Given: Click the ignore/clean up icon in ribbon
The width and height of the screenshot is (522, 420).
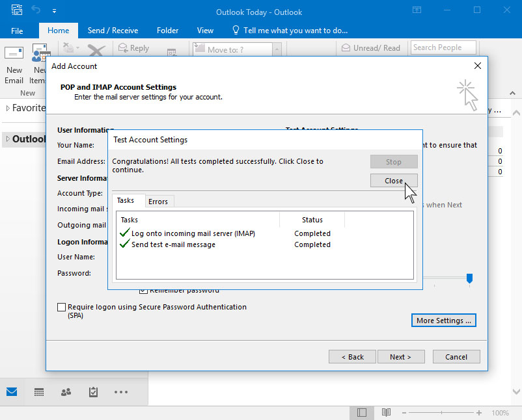Looking at the screenshot, I should tap(69, 48).
